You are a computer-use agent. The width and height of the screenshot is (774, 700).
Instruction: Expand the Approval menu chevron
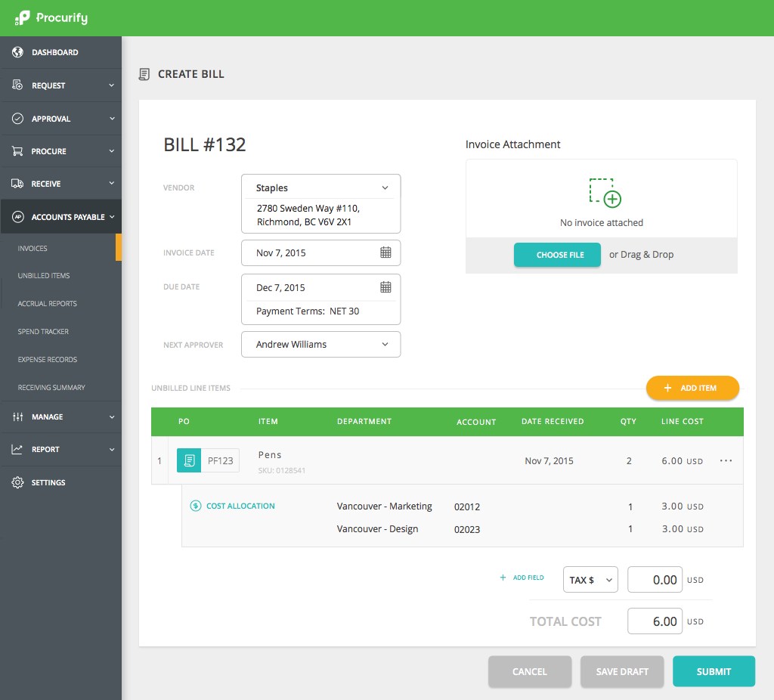[x=112, y=119]
